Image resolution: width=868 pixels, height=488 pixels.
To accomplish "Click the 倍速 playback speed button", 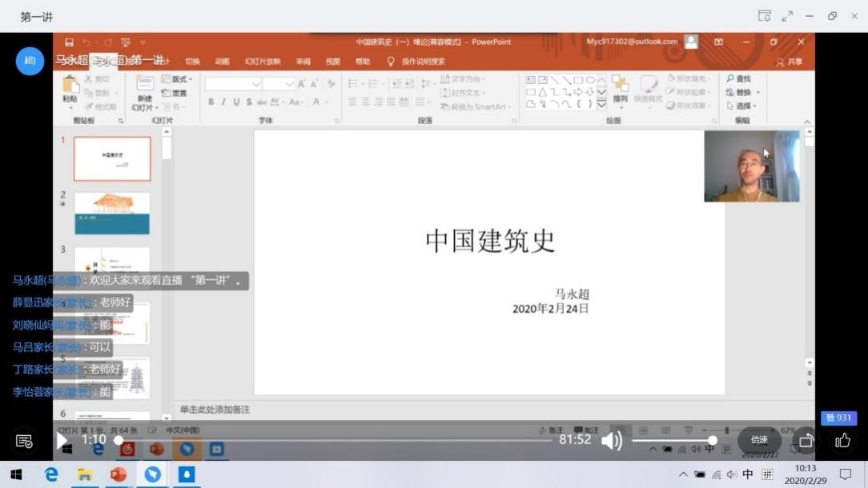I will click(759, 440).
